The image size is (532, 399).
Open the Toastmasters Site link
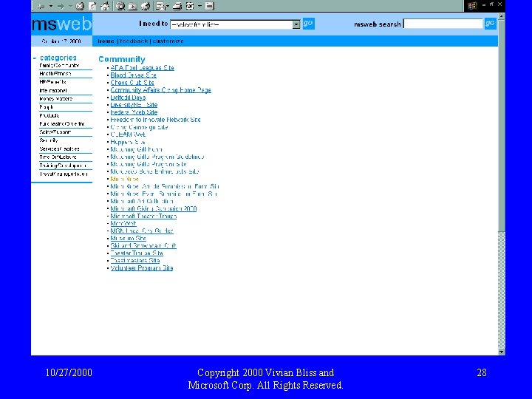[135, 261]
